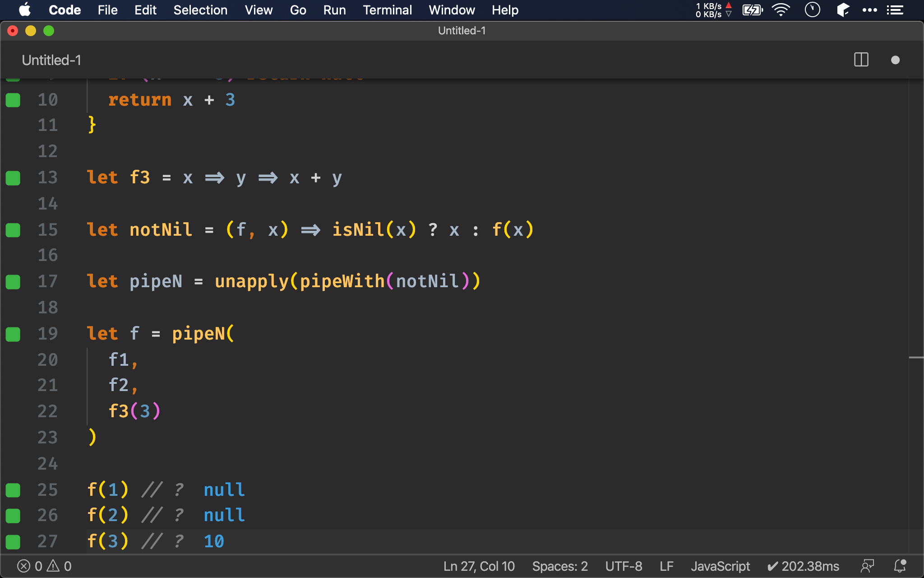
Task: Open the Run menu
Action: [334, 10]
